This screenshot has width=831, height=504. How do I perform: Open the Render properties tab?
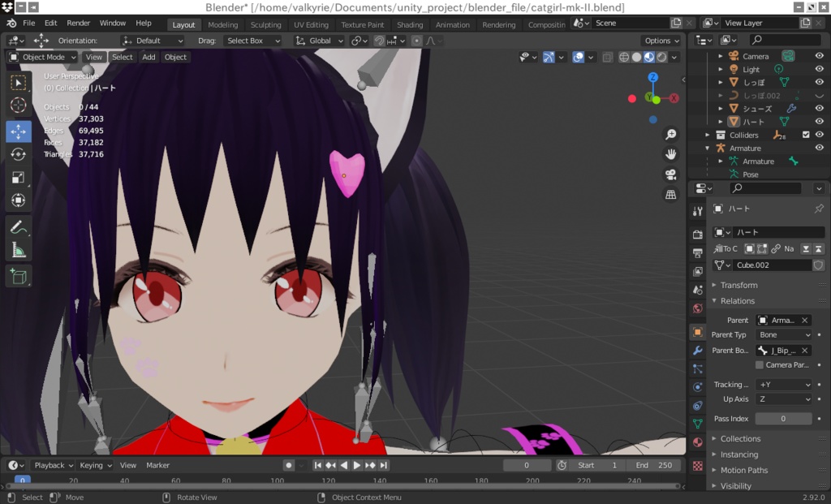pyautogui.click(x=697, y=235)
